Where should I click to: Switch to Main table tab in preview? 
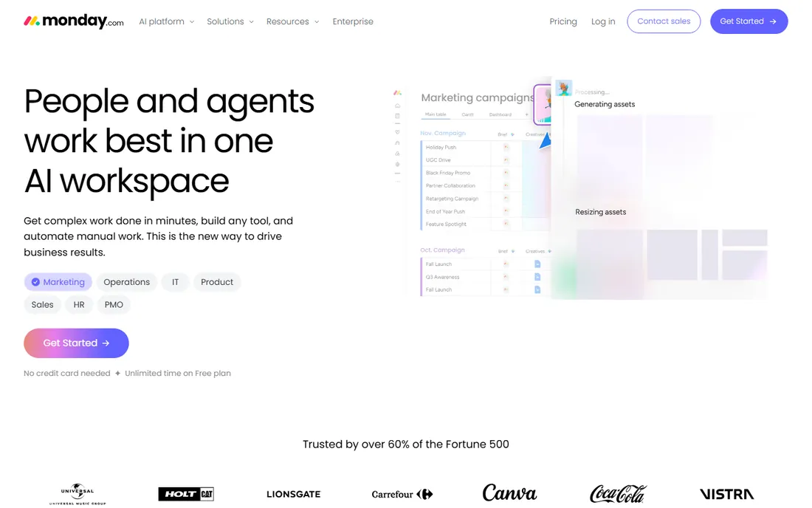[436, 114]
